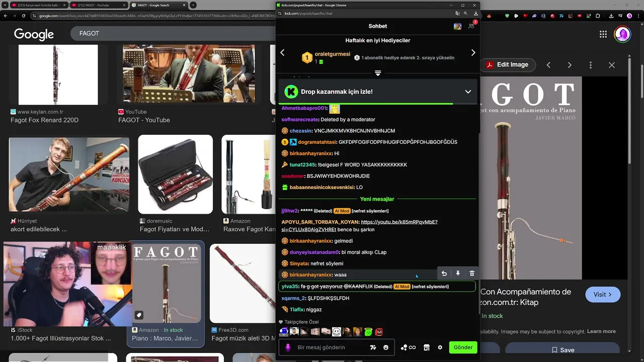Screen dimensions: 644x362
Task: Show previous weekly top gifter
Action: [282, 52]
